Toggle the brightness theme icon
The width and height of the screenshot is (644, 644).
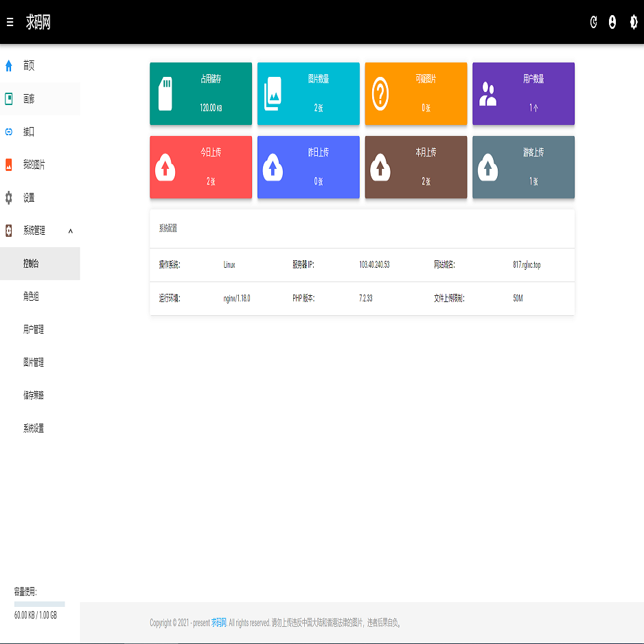[x=633, y=23]
